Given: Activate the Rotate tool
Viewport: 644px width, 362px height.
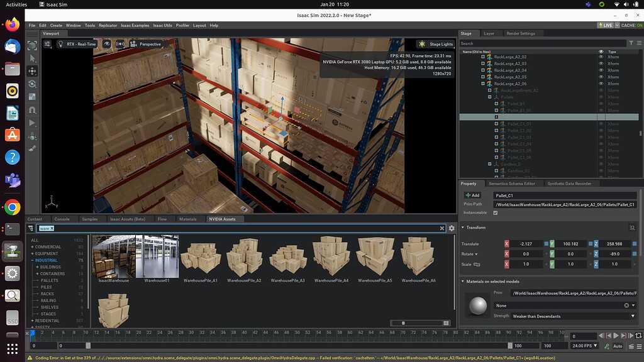Looking at the screenshot, I should coord(32,84).
